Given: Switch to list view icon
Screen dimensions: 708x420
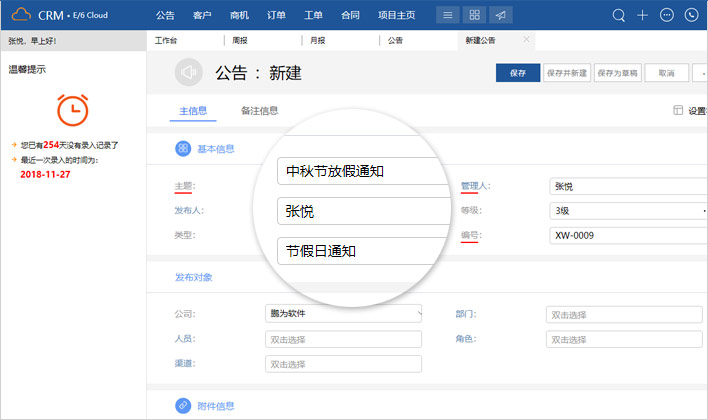Looking at the screenshot, I should tap(449, 15).
